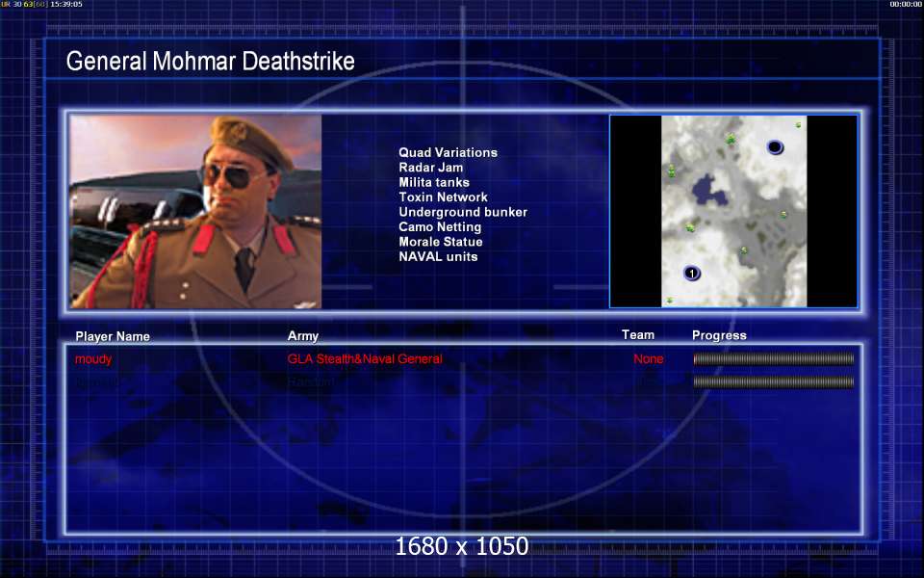Click the snowy map preview thumbnail
924x578 pixels.
click(x=733, y=211)
